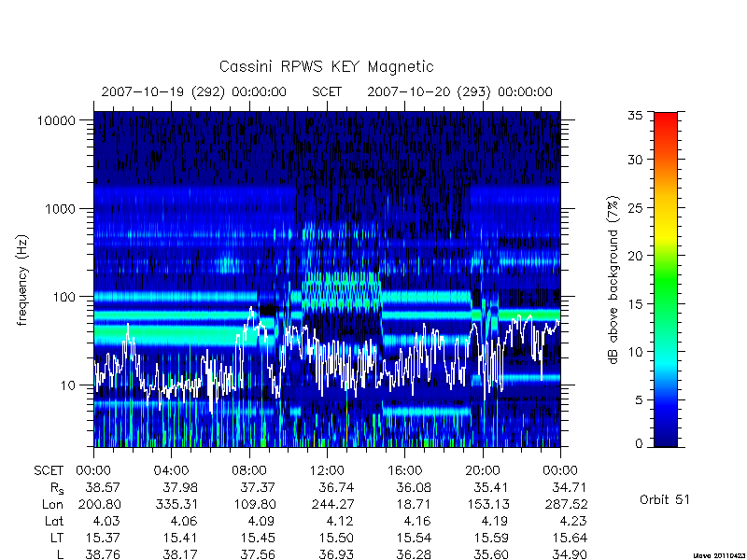Viewport: 747px width, 560px height.
Task: Click the Lat value 4.03
Action: point(106,522)
